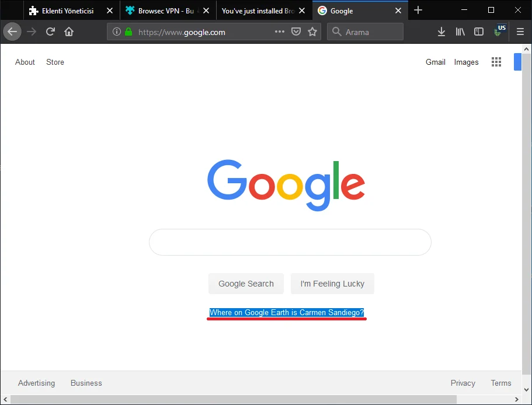
Task: Click inside the Google search box
Action: 290,242
